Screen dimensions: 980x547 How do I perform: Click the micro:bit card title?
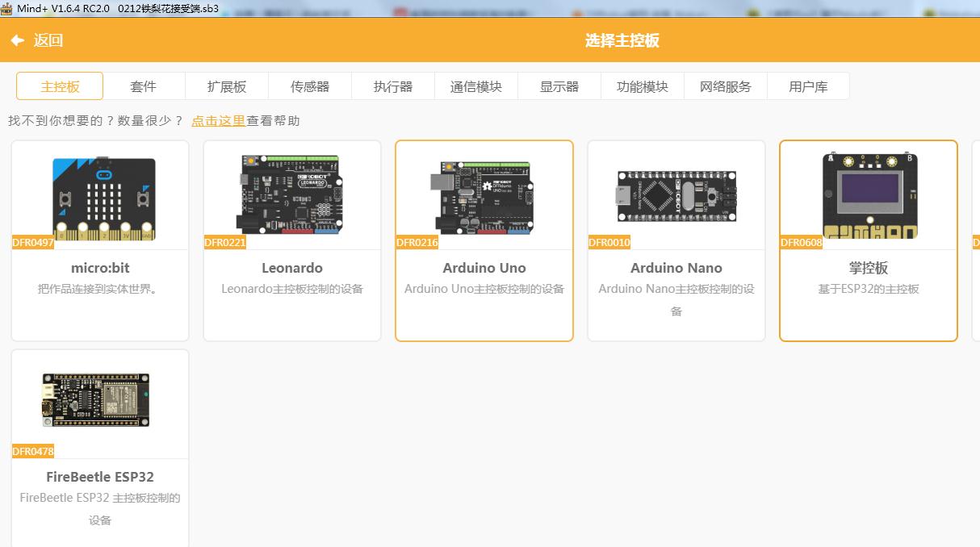click(x=100, y=268)
